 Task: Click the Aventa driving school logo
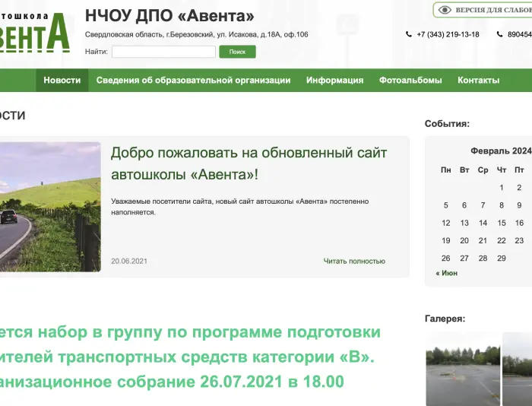[35, 33]
